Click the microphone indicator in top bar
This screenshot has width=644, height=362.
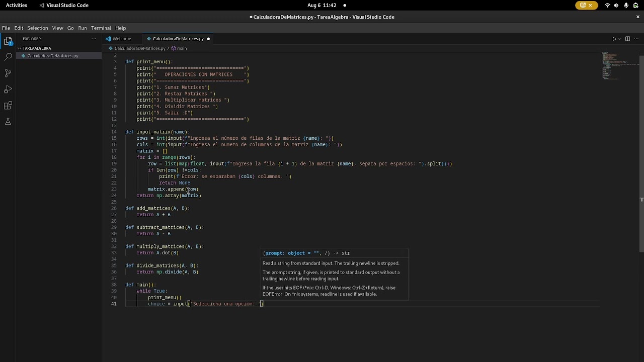pos(626,5)
